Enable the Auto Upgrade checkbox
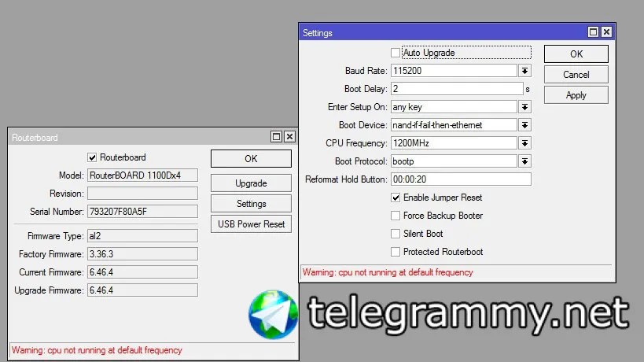Image resolution: width=644 pixels, height=362 pixels. tap(396, 53)
